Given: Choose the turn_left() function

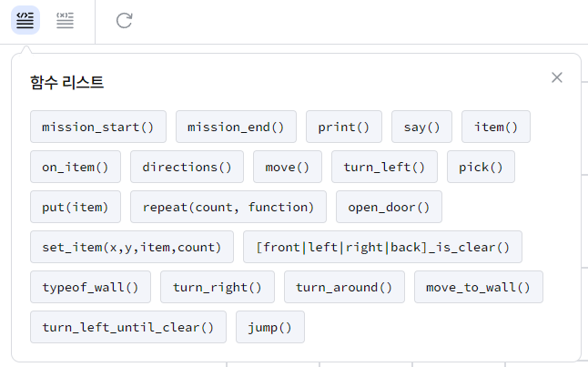Looking at the screenshot, I should pyautogui.click(x=384, y=167).
